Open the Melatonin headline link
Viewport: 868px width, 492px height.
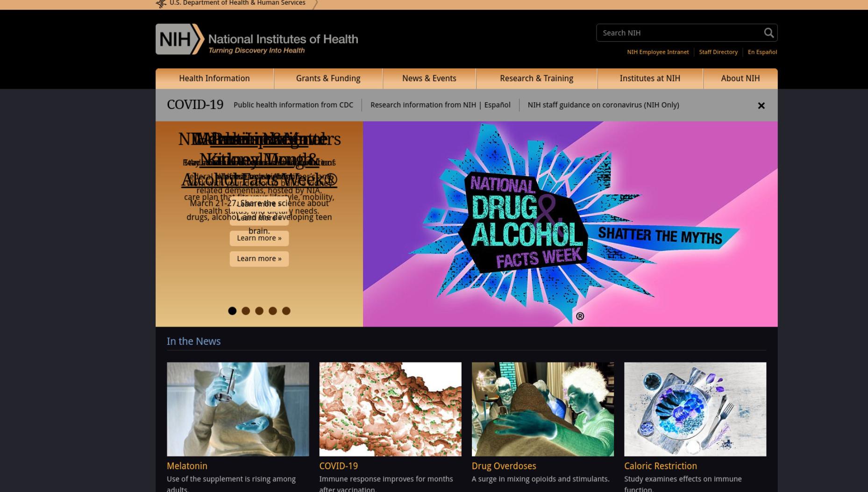click(x=187, y=466)
